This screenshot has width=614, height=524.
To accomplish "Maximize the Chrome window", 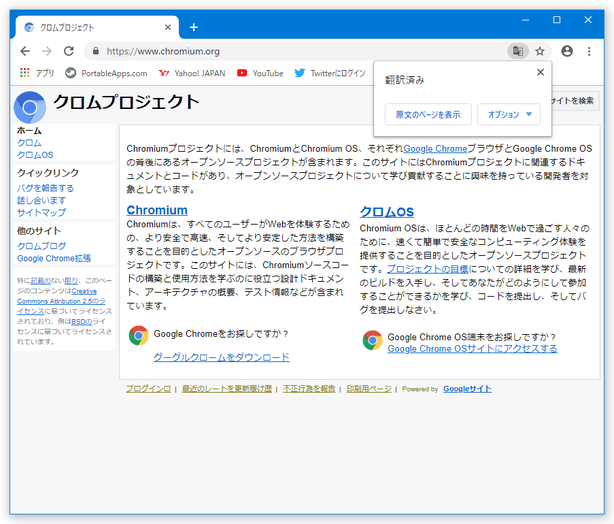I will pyautogui.click(x=556, y=20).
